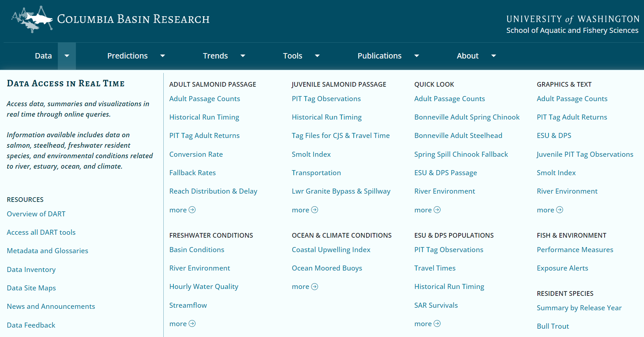644x337 pixels.
Task: Open Conversion Rate link
Action: [196, 154]
